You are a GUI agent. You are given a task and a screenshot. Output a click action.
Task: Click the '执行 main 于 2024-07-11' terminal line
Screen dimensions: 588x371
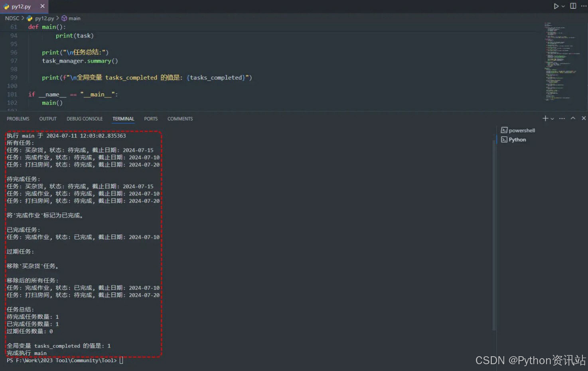pos(66,136)
